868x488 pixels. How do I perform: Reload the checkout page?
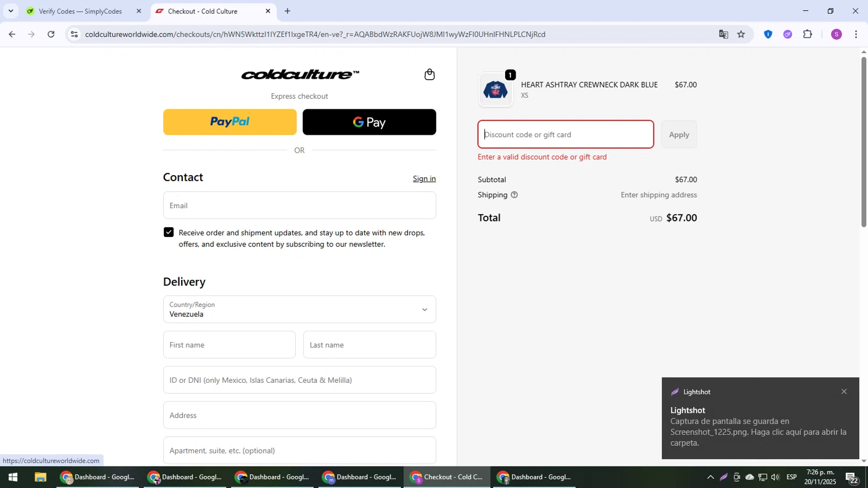[51, 34]
